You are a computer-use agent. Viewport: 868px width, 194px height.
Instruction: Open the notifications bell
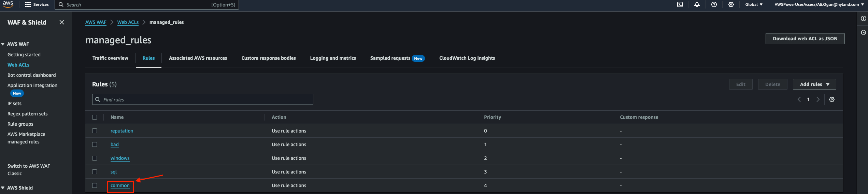pyautogui.click(x=697, y=4)
